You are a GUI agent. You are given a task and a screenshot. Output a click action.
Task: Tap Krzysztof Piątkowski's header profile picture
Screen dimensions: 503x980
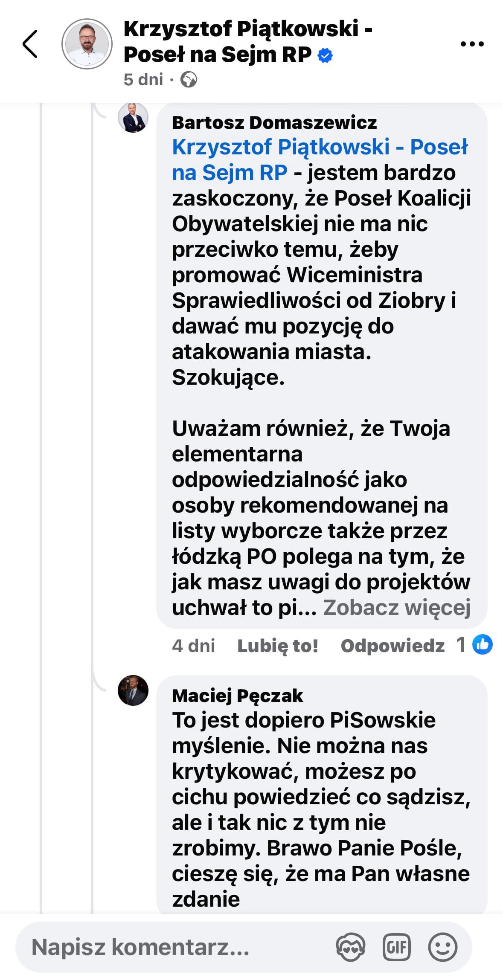87,44
